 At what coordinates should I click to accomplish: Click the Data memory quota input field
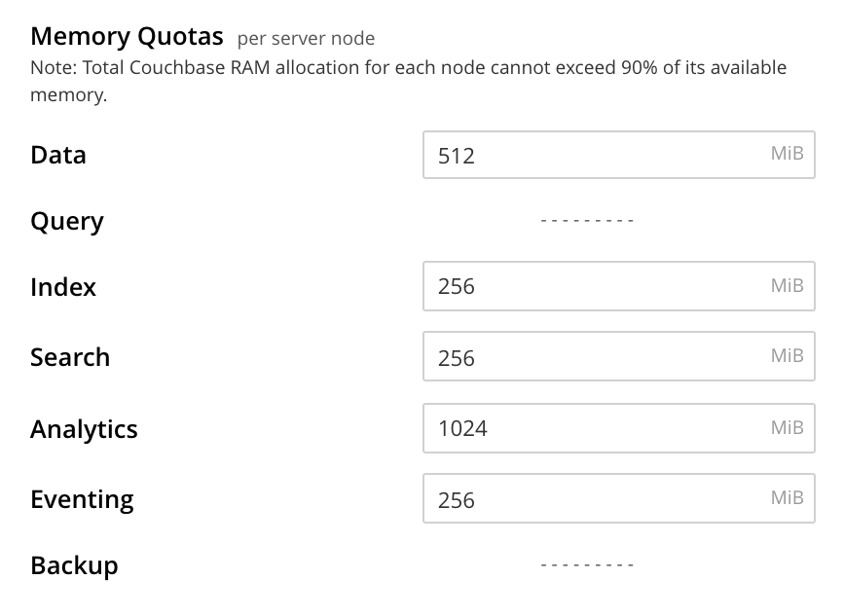pos(594,156)
